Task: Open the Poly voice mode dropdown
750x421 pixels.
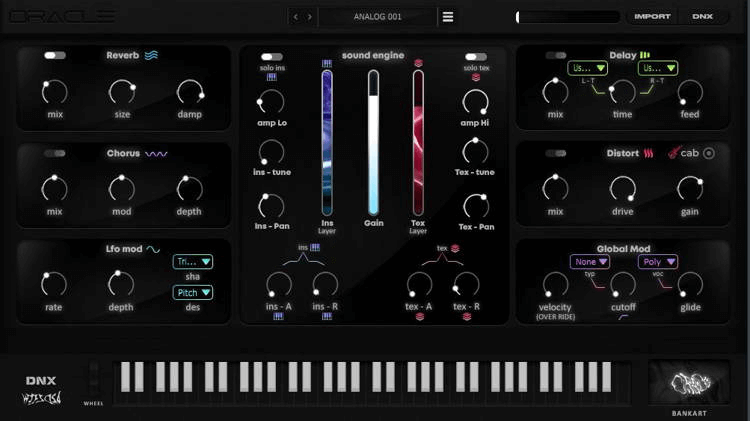Action: [658, 262]
